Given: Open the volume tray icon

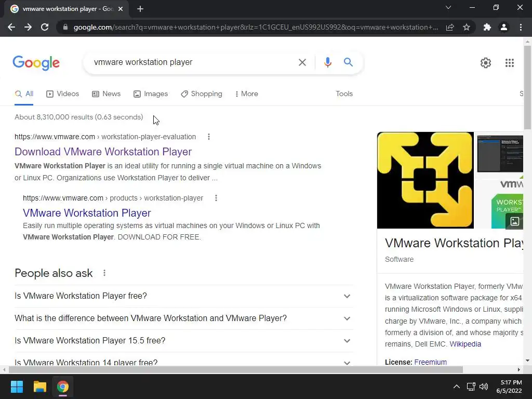Looking at the screenshot, I should [484, 387].
